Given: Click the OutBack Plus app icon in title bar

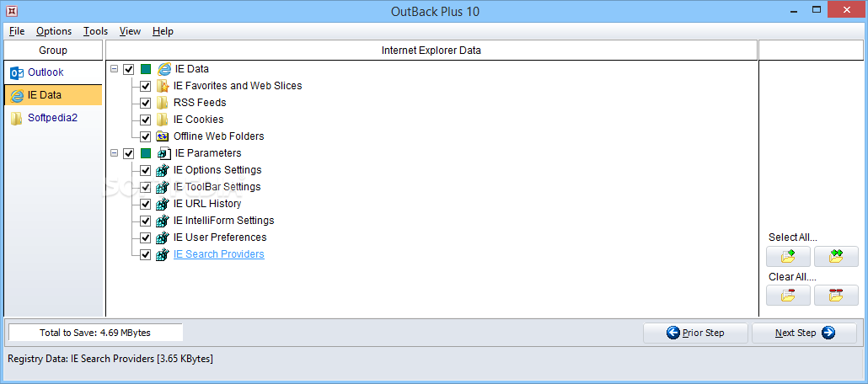Looking at the screenshot, I should [x=10, y=10].
